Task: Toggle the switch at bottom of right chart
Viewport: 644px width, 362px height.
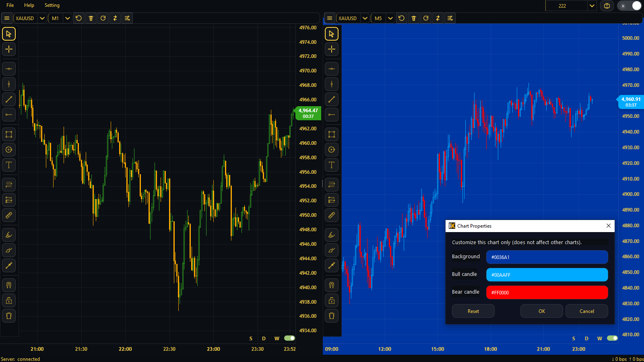Action: (612, 338)
